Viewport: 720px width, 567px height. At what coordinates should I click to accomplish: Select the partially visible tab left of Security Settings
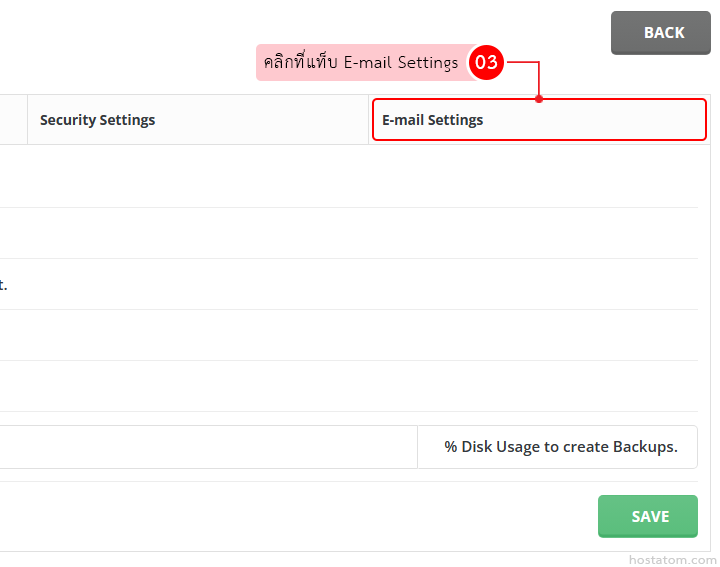pyautogui.click(x=13, y=120)
